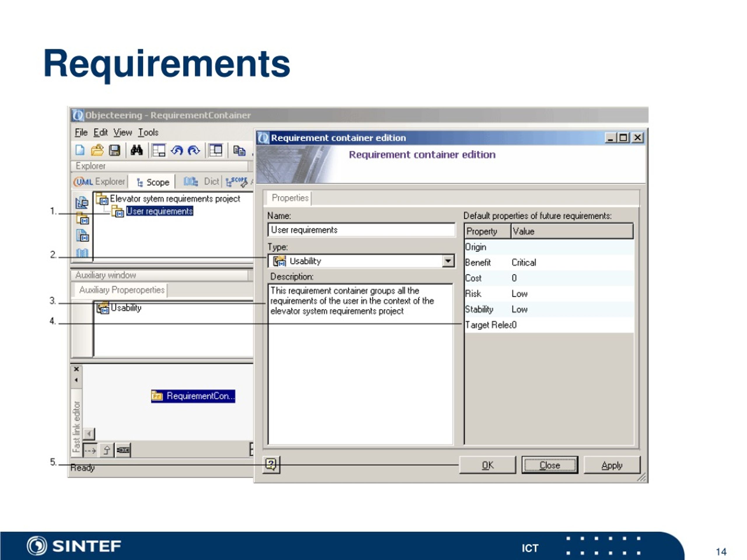Click the New file toolbar icon
The image size is (747, 560).
tap(80, 150)
